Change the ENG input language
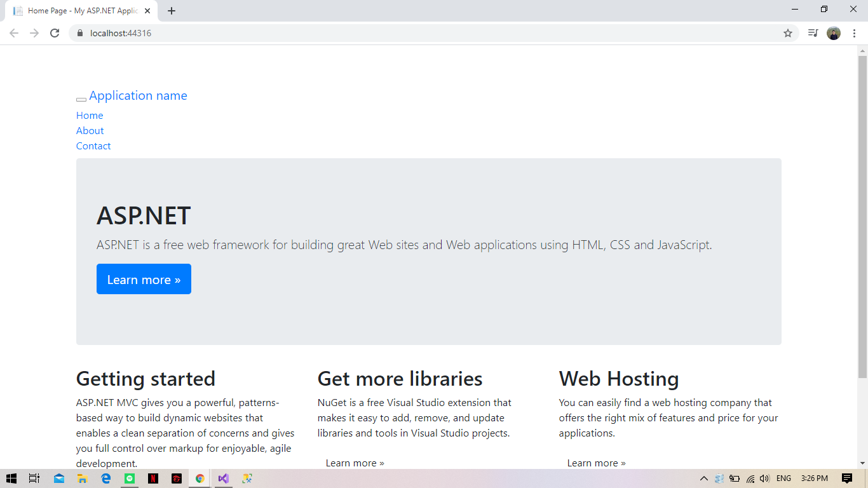This screenshot has height=488, width=868. 784,478
